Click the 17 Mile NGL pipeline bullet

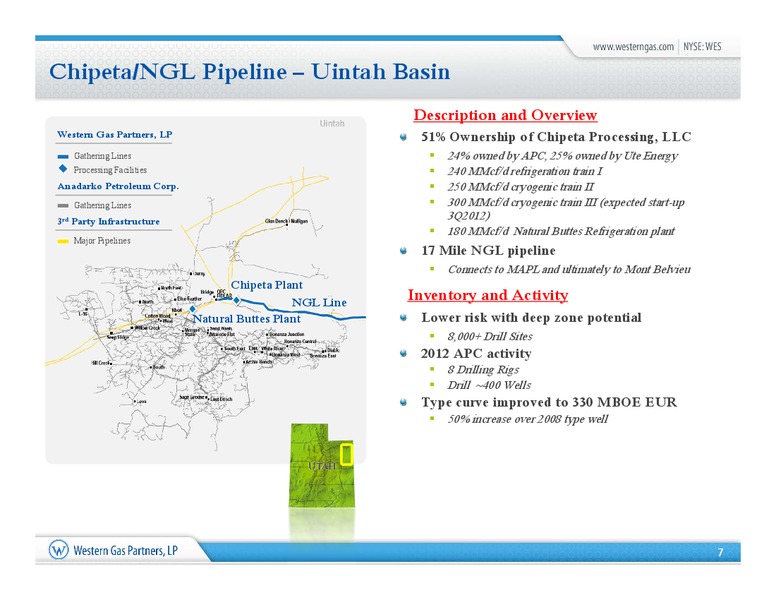point(488,251)
